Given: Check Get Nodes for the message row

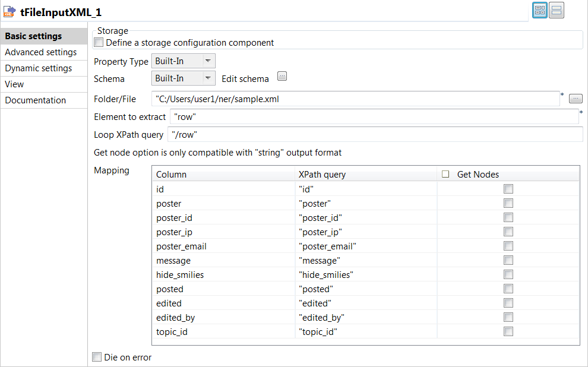Looking at the screenshot, I should (x=508, y=260).
